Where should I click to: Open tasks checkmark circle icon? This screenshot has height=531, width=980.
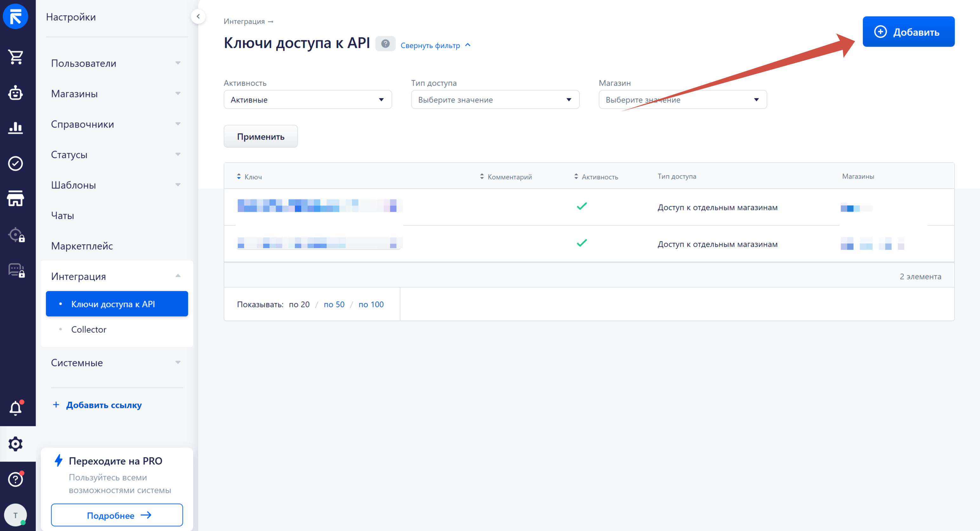click(x=16, y=164)
